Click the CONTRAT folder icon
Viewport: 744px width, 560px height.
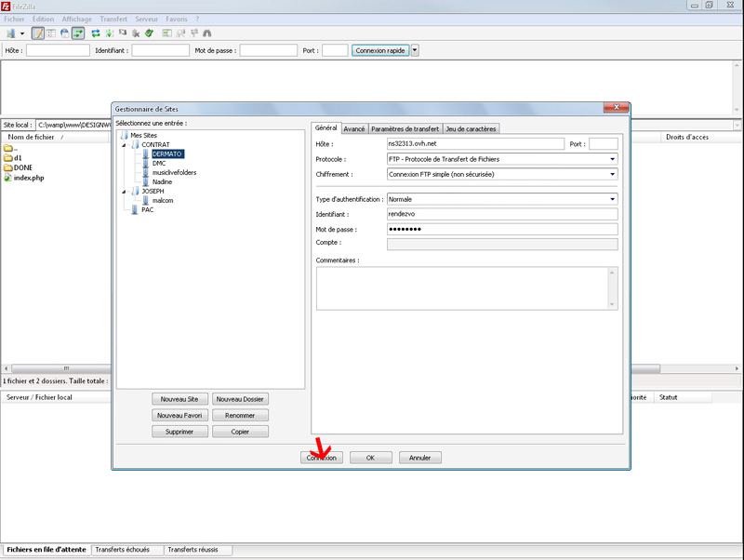click(x=135, y=144)
